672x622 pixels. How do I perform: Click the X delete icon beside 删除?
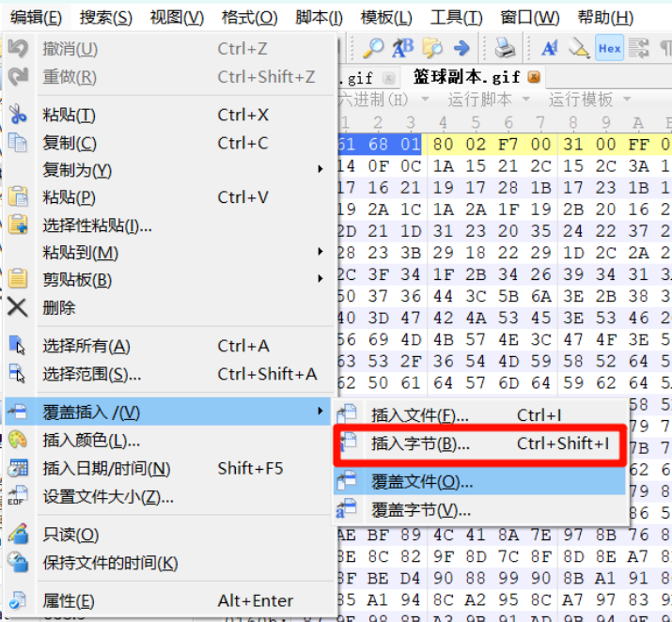click(18, 307)
